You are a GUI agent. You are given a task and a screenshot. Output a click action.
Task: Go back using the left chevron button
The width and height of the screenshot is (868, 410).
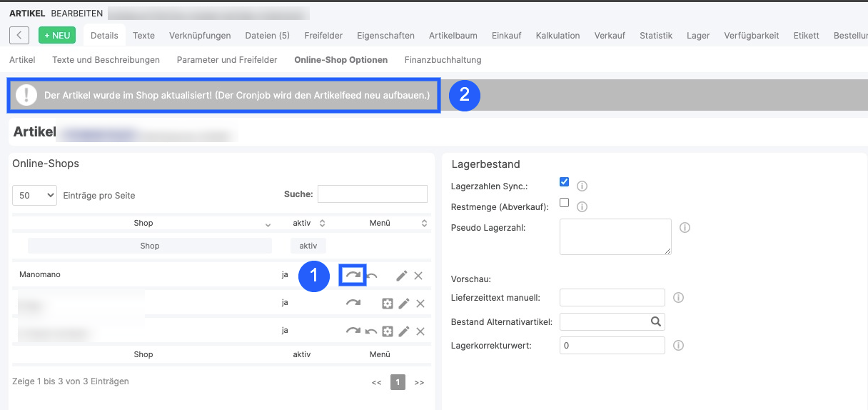point(19,35)
